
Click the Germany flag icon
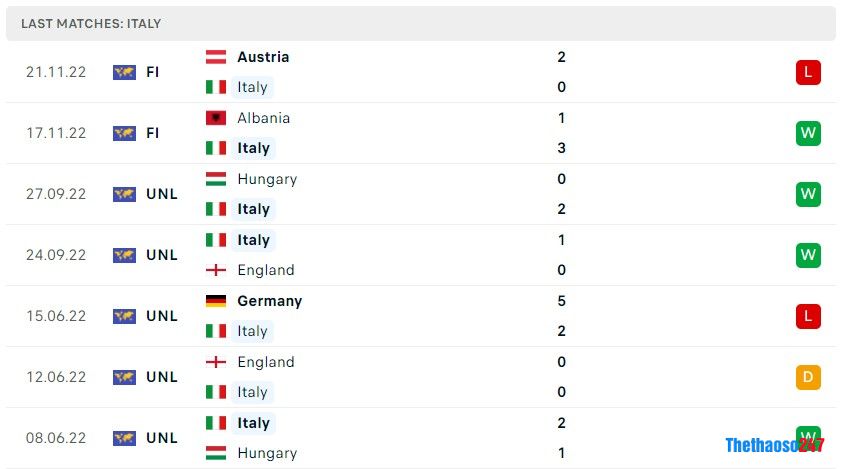(x=216, y=301)
